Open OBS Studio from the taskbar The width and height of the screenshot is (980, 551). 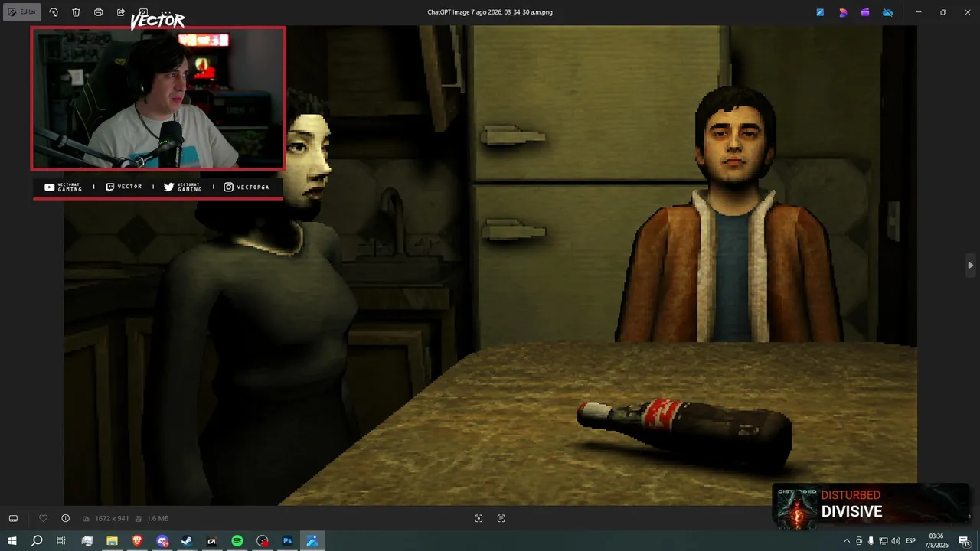point(263,541)
